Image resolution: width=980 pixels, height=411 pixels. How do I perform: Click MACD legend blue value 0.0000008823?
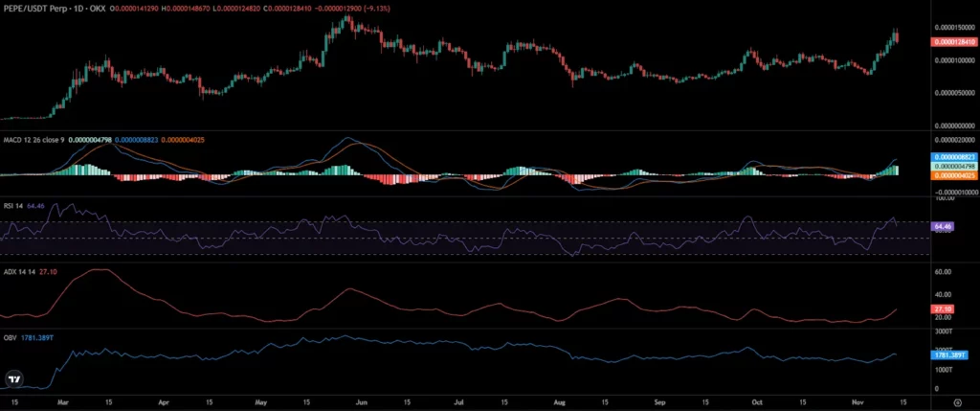coord(136,140)
